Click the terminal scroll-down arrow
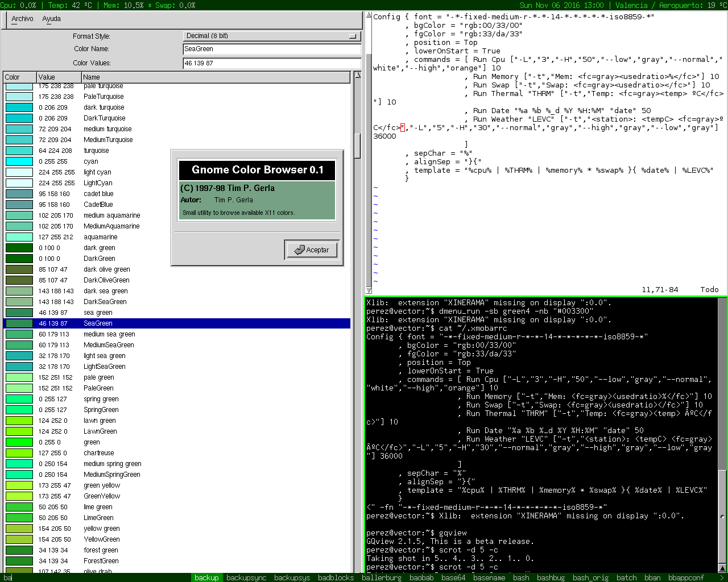This screenshot has width=728, height=582. pos(722,568)
